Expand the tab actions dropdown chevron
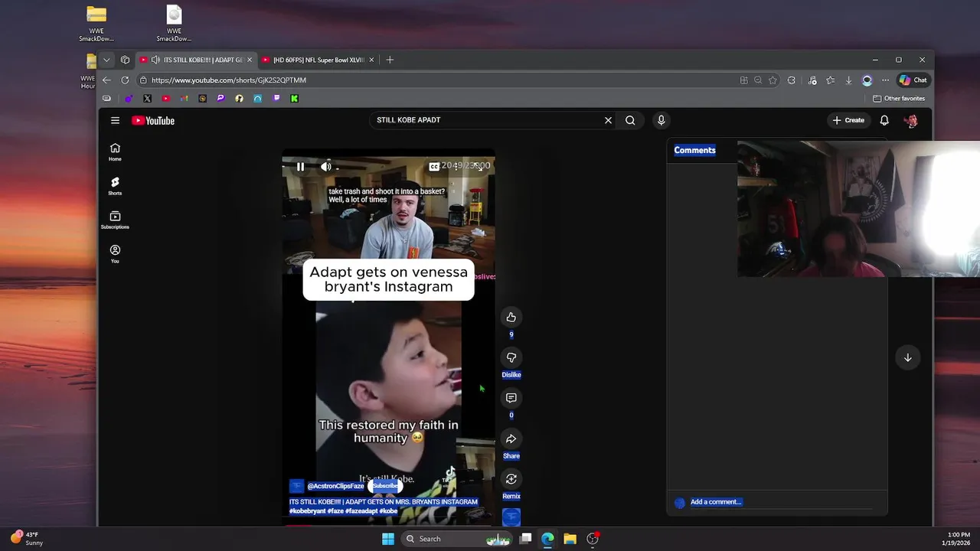Screen dimensions: 980x551 [106, 60]
